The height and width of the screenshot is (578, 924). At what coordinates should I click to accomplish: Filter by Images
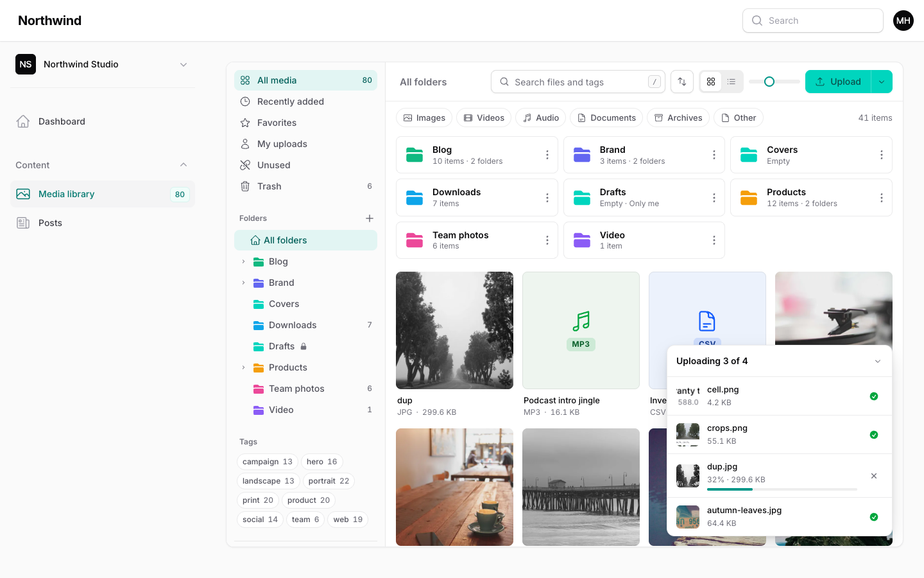tap(424, 118)
